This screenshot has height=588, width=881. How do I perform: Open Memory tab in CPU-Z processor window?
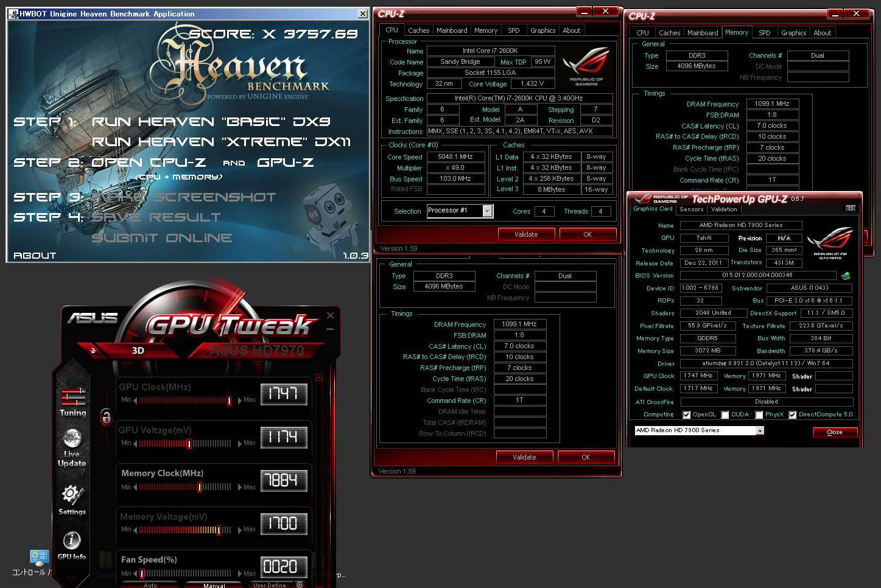tap(486, 30)
